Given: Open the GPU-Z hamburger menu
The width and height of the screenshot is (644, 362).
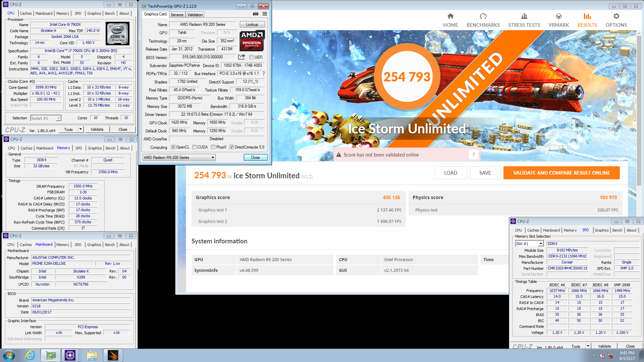Looking at the screenshot, I should coord(265,14).
